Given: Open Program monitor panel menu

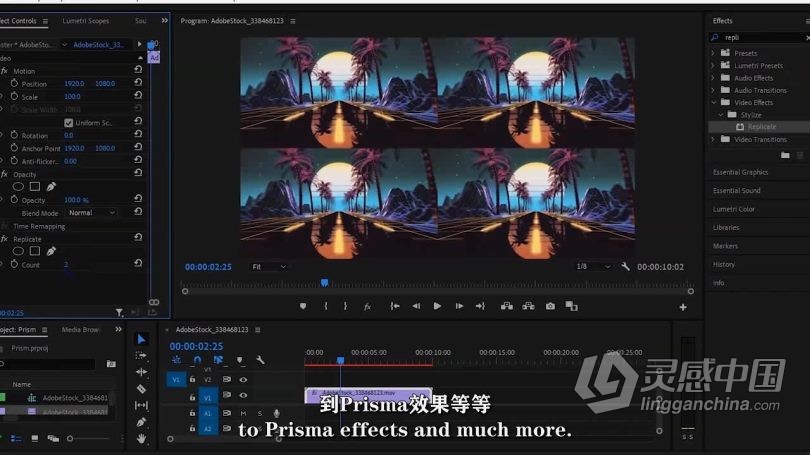Looking at the screenshot, I should coord(293,21).
